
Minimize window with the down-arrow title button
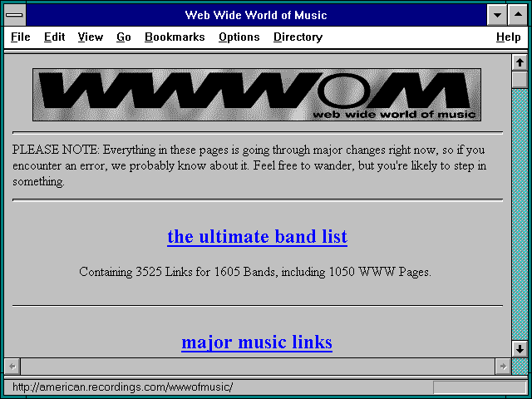(497, 15)
